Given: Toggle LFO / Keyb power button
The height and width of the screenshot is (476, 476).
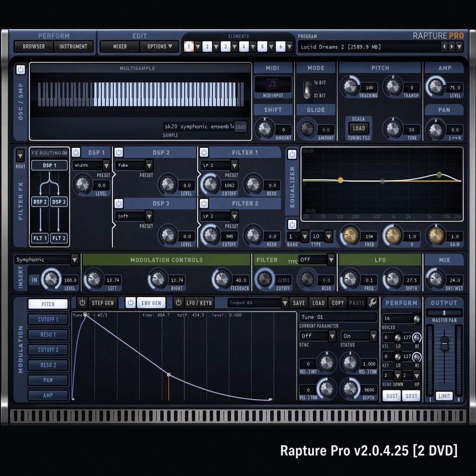Looking at the screenshot, I should pos(179,303).
